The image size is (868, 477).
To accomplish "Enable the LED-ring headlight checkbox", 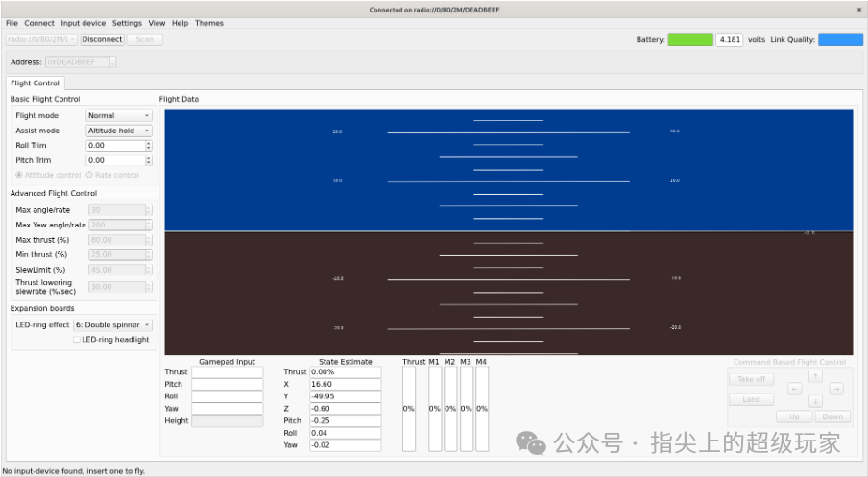I will click(x=78, y=340).
